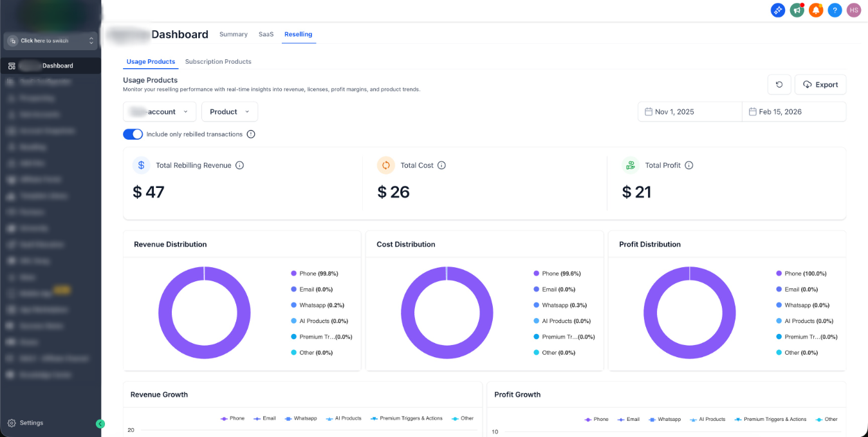Image resolution: width=868 pixels, height=437 pixels.
Task: Click AI Products (0.0%) in Profit Distribution legend
Action: [804, 321]
